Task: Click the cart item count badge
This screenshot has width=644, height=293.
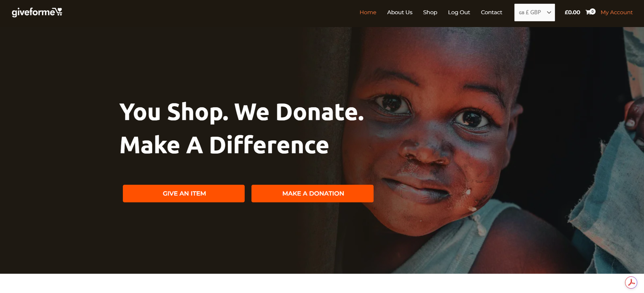Action: [592, 11]
